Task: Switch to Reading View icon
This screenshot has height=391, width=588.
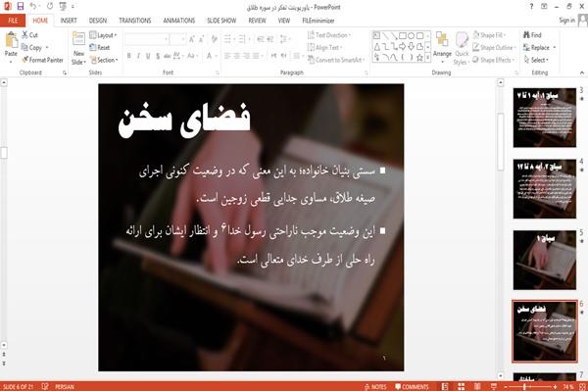Action: pyautogui.click(x=477, y=386)
